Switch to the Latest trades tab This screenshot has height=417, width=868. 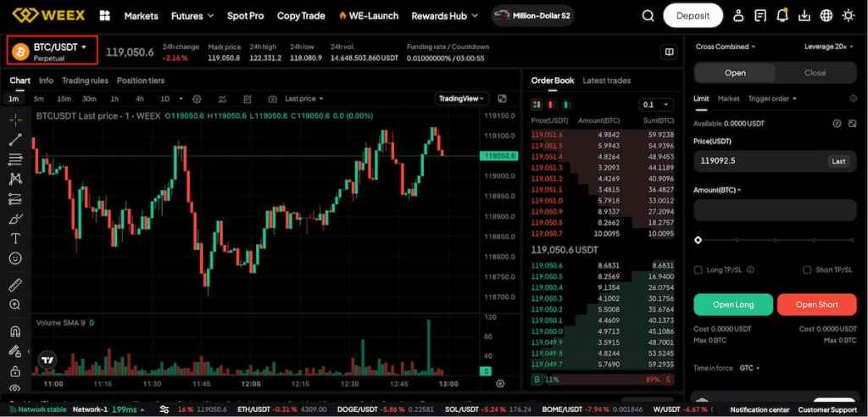607,81
